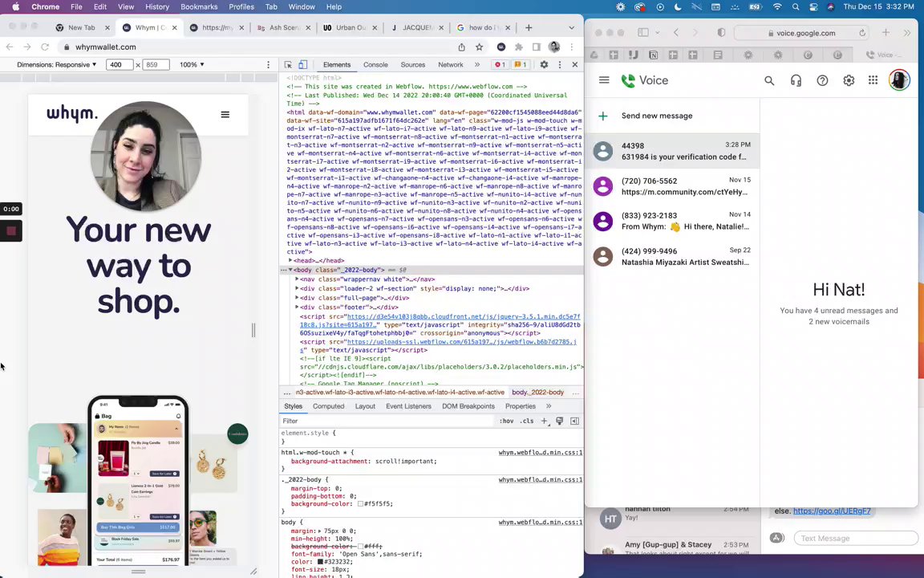Open device toolbar three-dot options menu
Image resolution: width=924 pixels, height=578 pixels.
268,65
